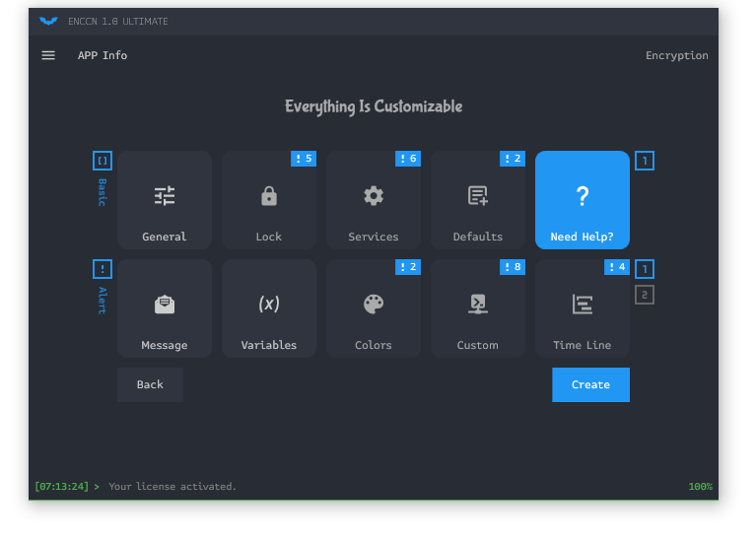Open the Lock settings tile
This screenshot has width=756, height=545.
(x=269, y=200)
